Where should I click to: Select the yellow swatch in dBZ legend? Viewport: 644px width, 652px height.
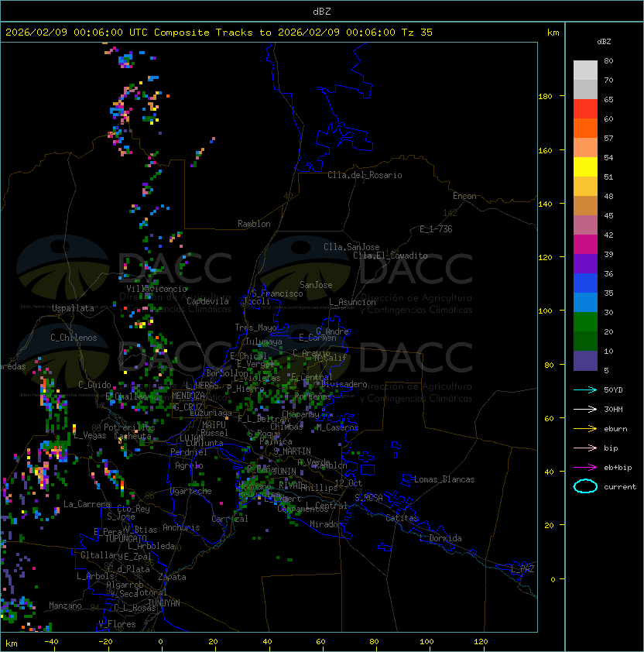pyautogui.click(x=585, y=166)
